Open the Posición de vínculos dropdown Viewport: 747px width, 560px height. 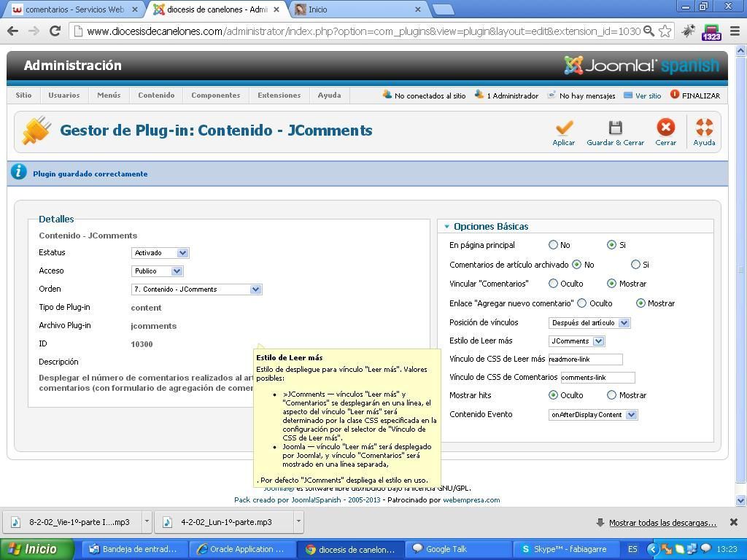589,323
